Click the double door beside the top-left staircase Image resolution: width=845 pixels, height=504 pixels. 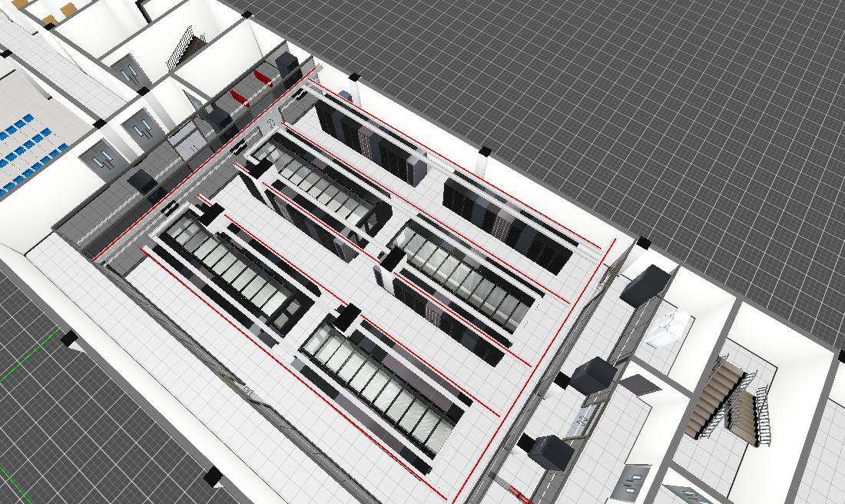129,72
